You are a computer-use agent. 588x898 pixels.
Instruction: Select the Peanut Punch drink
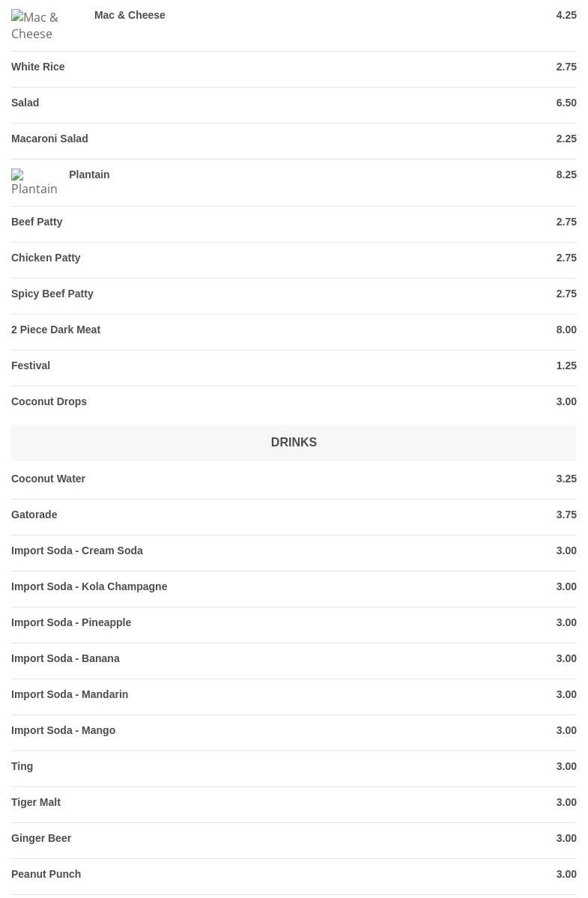pos(46,874)
